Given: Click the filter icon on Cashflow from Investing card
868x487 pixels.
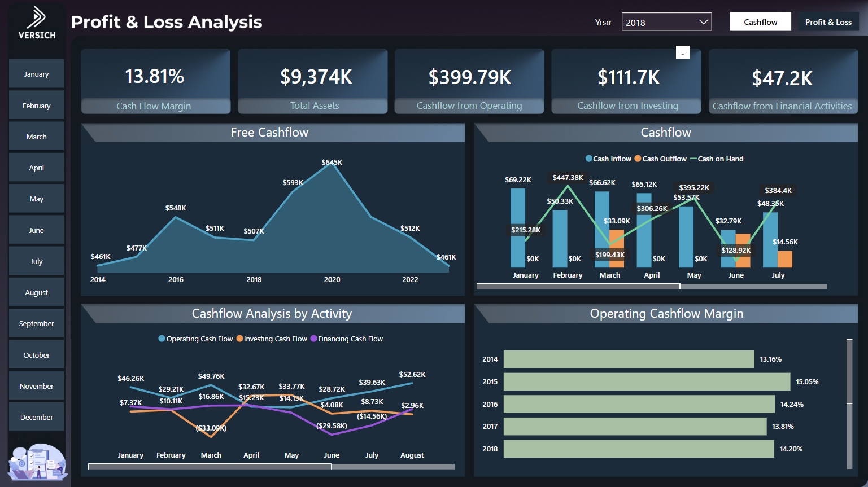Looking at the screenshot, I should point(682,51).
